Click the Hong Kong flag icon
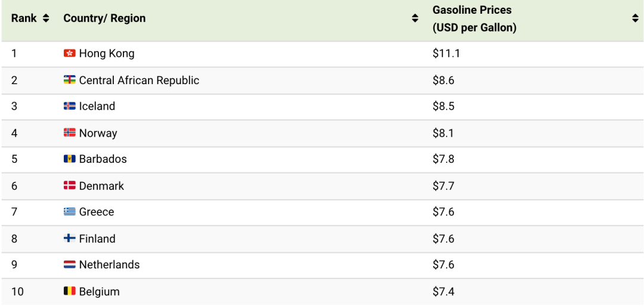This screenshot has height=306, width=644. pyautogui.click(x=69, y=54)
